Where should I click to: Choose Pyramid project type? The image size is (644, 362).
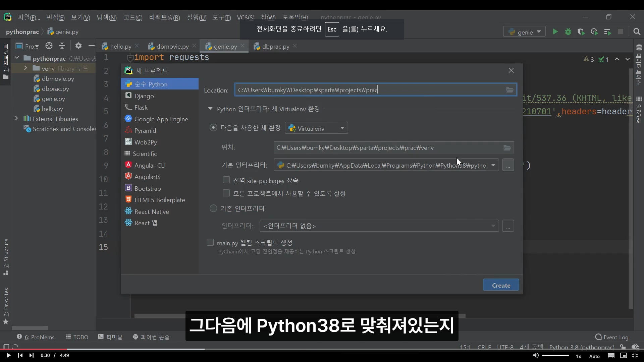pyautogui.click(x=160, y=130)
